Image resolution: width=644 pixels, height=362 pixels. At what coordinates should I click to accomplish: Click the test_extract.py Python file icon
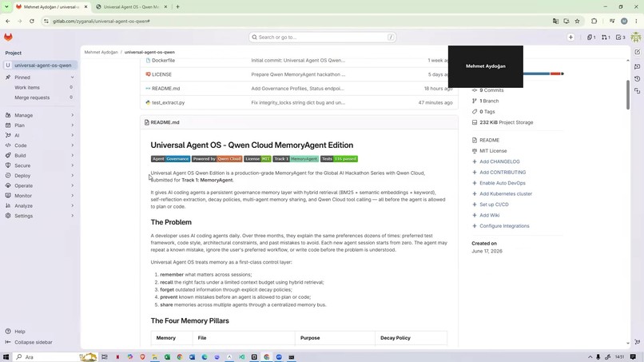pyautogui.click(x=148, y=102)
